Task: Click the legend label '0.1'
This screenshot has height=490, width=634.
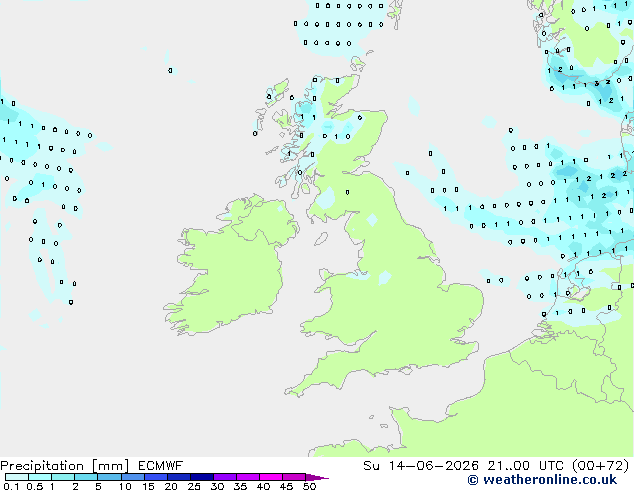Action: tap(11, 486)
